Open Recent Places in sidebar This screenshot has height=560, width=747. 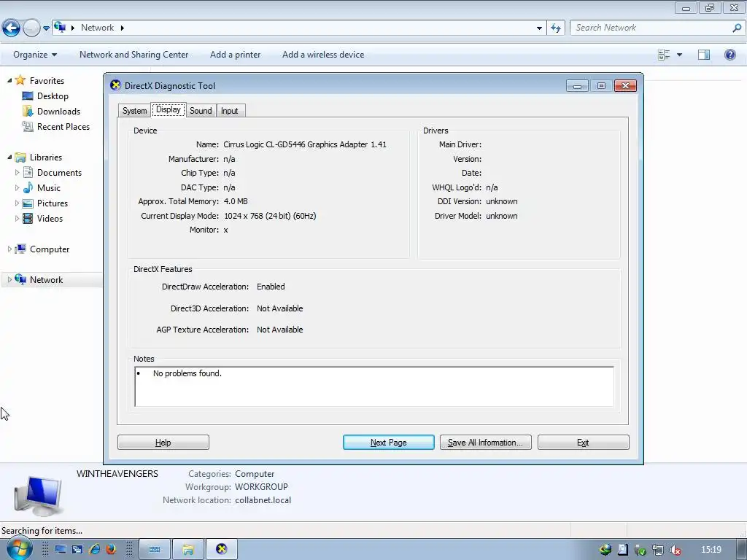click(63, 127)
